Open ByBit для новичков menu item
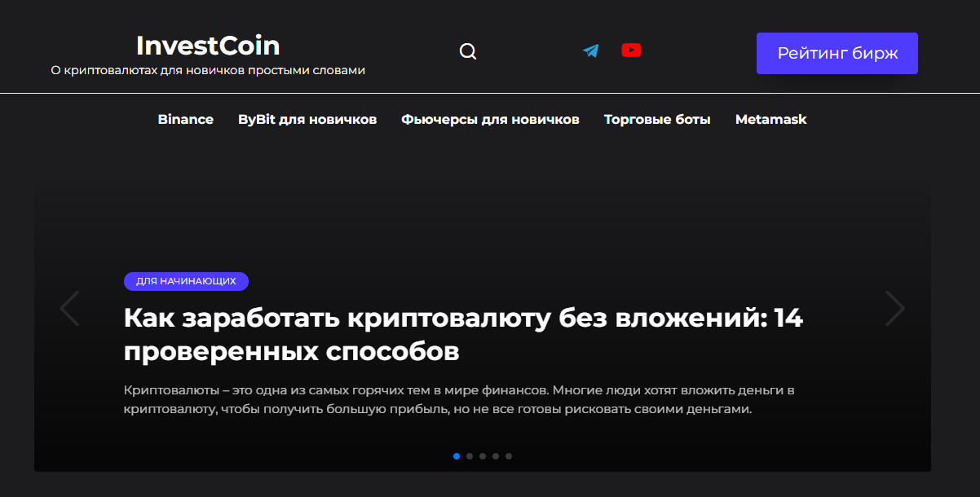The height and width of the screenshot is (497, 980). click(x=307, y=120)
